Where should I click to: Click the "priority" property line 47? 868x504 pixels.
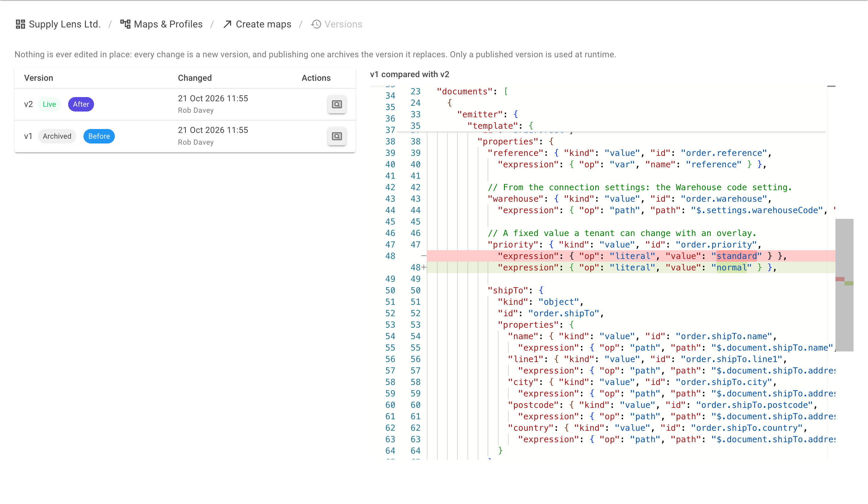point(624,244)
